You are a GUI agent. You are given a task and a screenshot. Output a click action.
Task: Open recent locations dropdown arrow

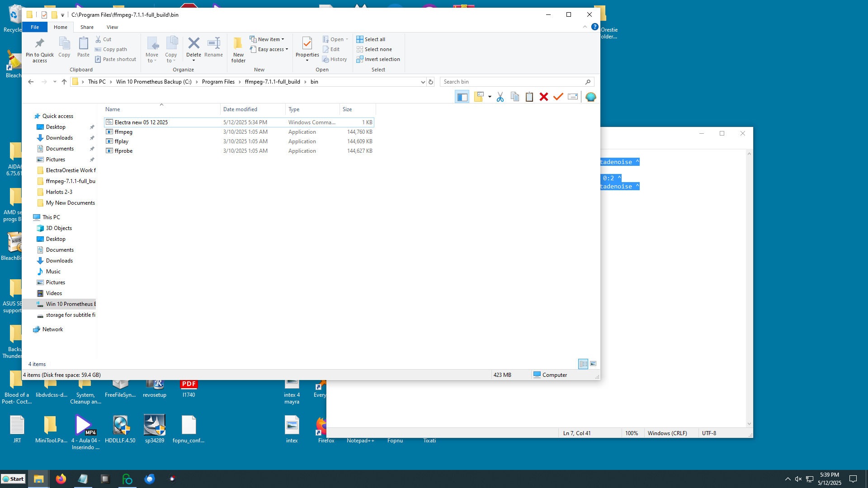tap(55, 82)
